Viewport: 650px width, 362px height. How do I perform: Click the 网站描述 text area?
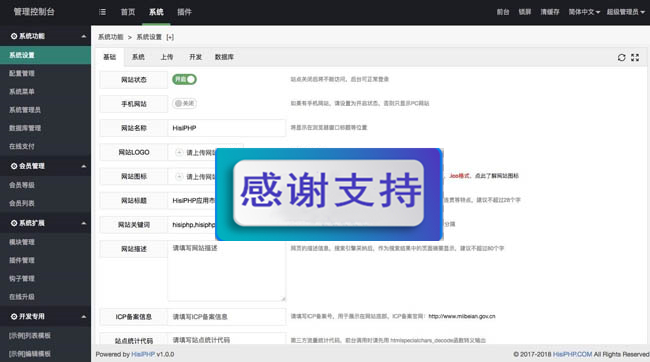point(227,271)
